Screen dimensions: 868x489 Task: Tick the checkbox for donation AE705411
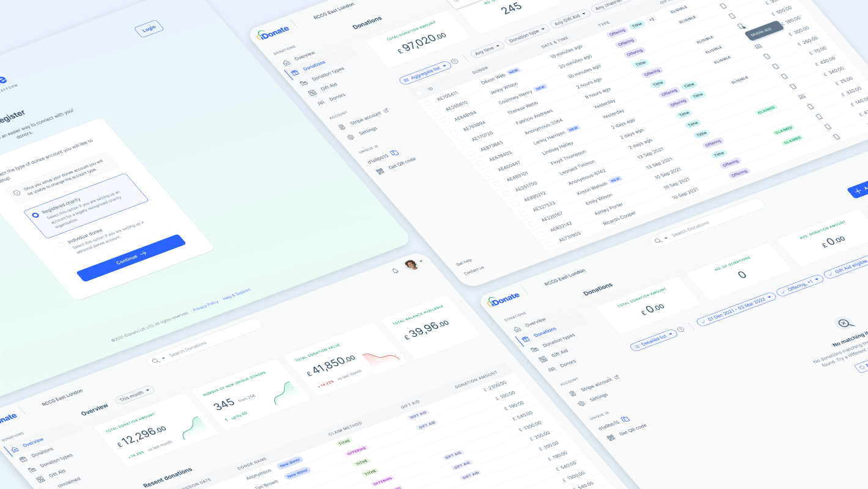point(428,104)
